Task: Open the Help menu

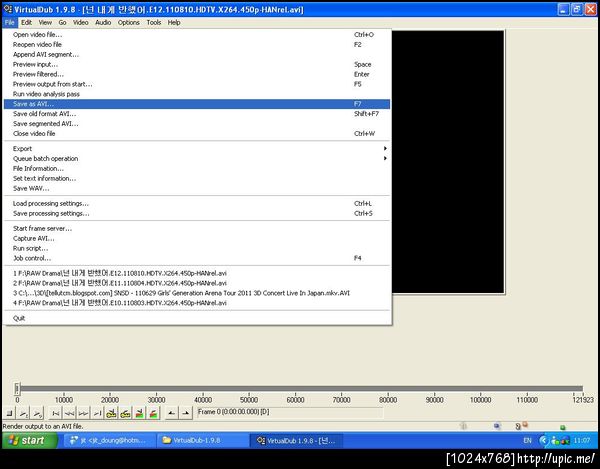Action: click(174, 23)
